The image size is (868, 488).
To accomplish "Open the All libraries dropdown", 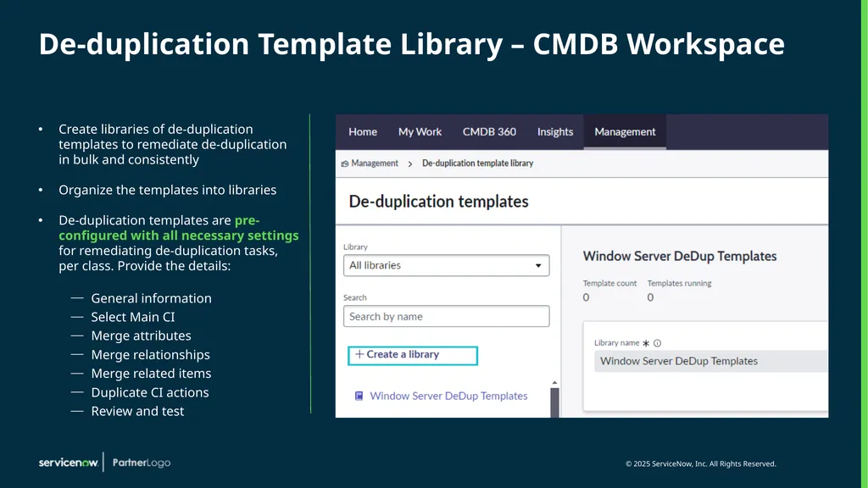I will click(x=446, y=265).
